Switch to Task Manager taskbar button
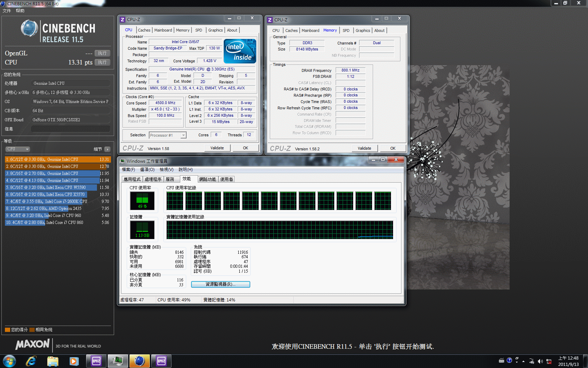 tap(118, 361)
